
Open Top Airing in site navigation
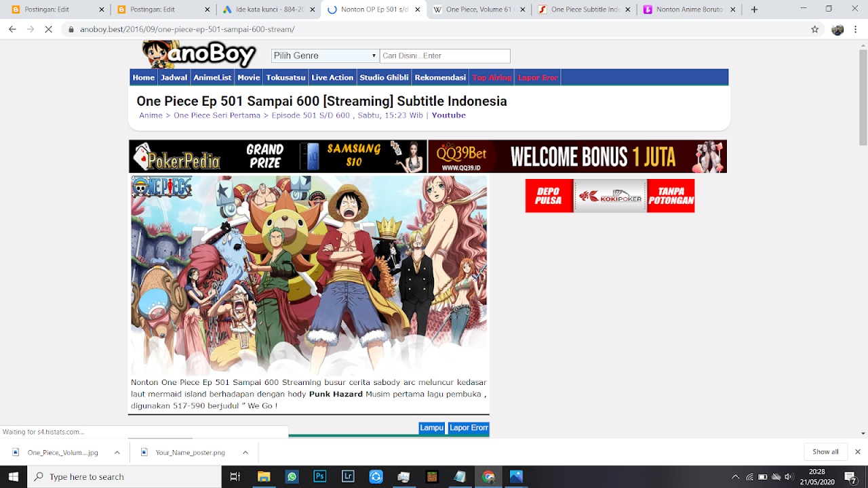(x=492, y=77)
